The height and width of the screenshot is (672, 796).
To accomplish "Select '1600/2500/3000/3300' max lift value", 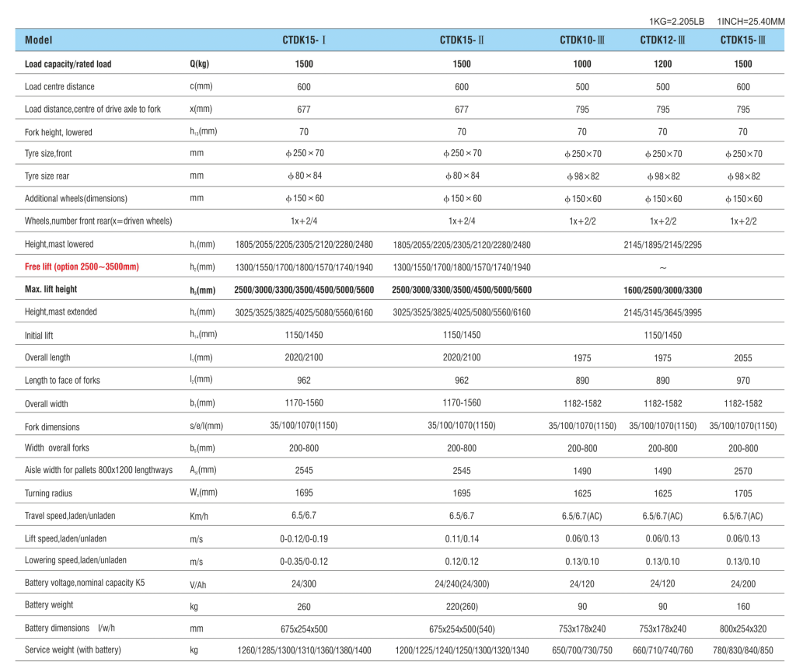I will [662, 290].
